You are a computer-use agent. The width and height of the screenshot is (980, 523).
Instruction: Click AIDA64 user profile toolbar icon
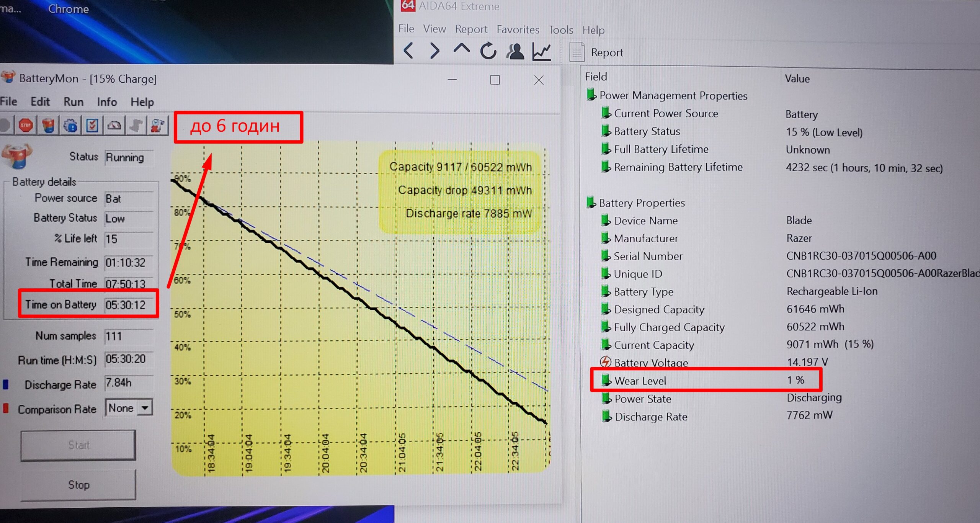pos(515,51)
